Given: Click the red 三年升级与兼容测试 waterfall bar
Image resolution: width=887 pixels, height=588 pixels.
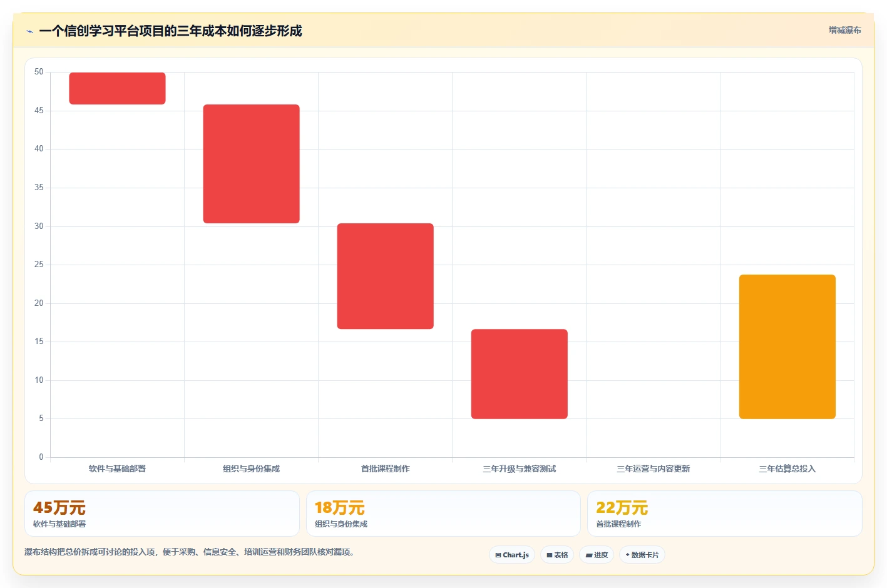Looking at the screenshot, I should pos(519,374).
